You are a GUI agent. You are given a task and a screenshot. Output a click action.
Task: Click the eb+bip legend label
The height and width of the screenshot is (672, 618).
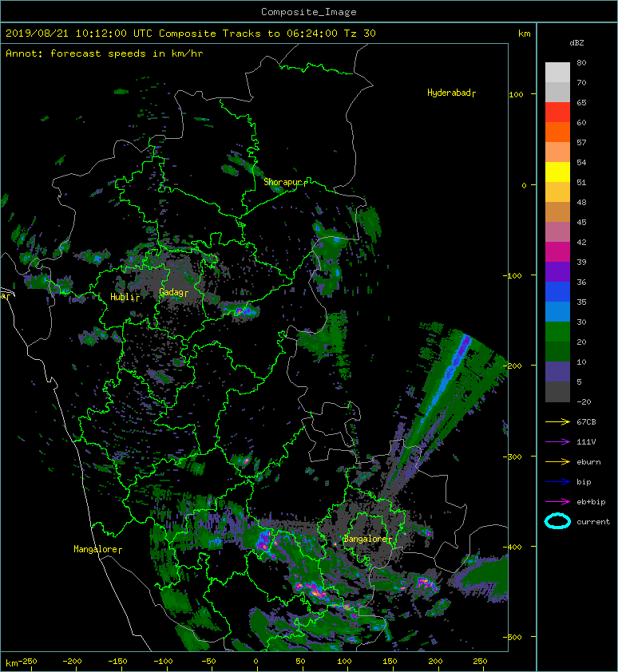click(591, 502)
